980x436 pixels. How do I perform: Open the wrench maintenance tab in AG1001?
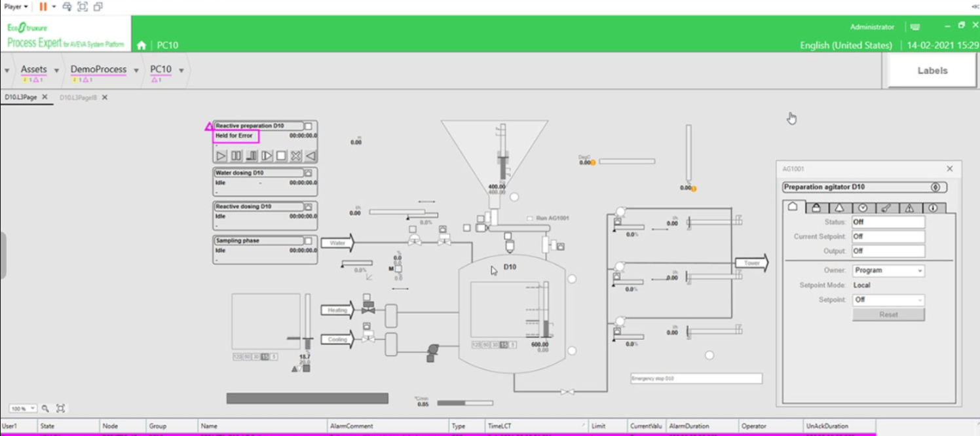(x=886, y=208)
